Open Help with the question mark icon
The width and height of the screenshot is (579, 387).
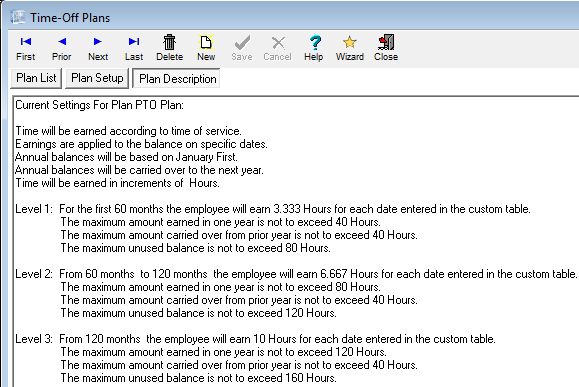click(x=315, y=42)
